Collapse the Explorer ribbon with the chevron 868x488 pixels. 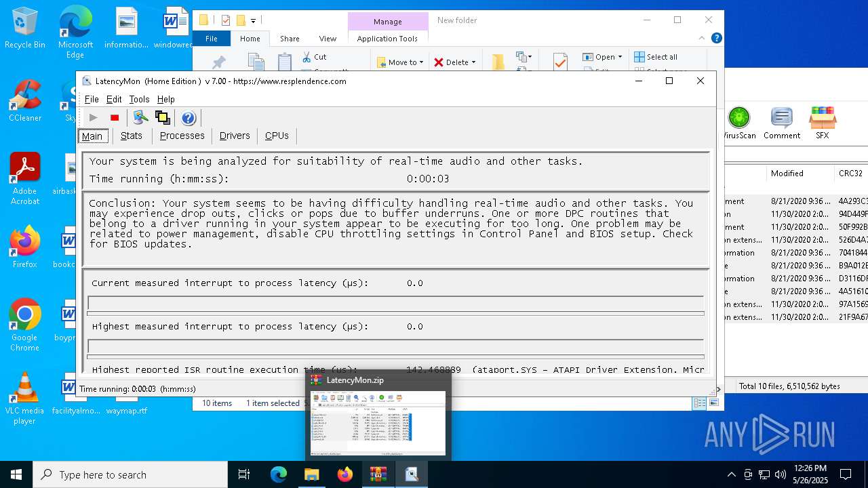tap(702, 39)
